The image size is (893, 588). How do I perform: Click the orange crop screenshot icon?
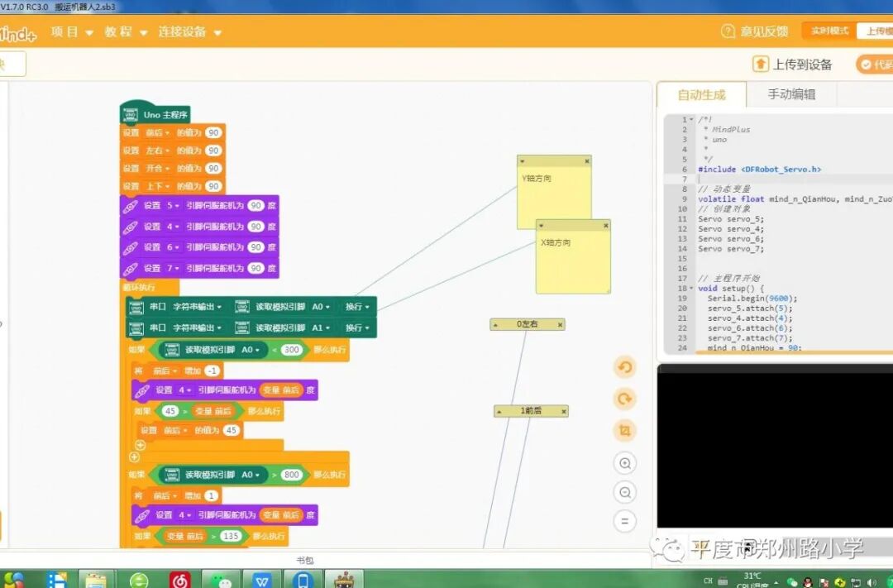(625, 431)
